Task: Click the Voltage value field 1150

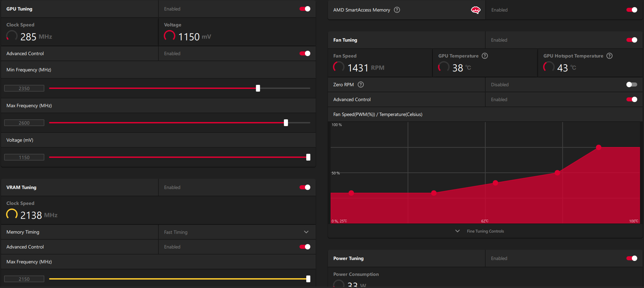Action: tap(24, 157)
